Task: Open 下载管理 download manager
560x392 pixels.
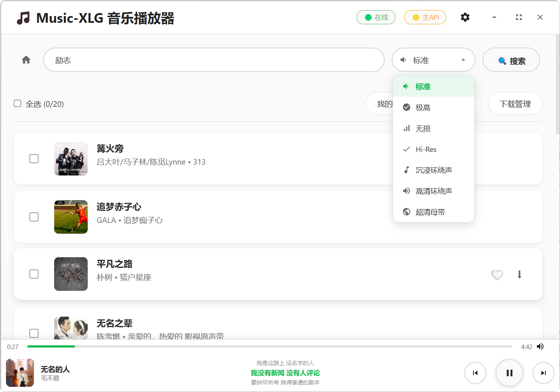Action: point(515,104)
